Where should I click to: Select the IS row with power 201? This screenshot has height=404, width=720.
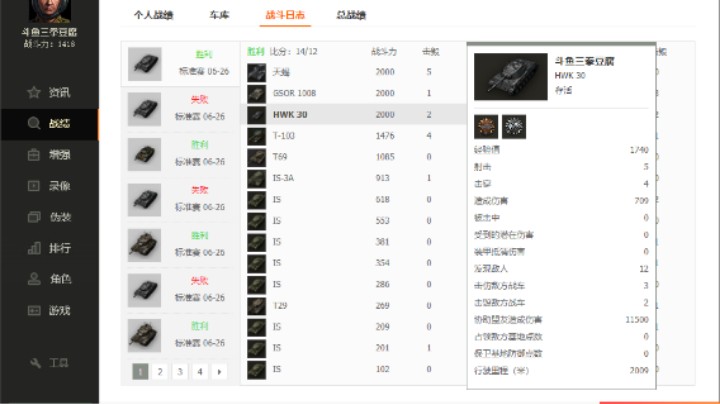[354, 348]
